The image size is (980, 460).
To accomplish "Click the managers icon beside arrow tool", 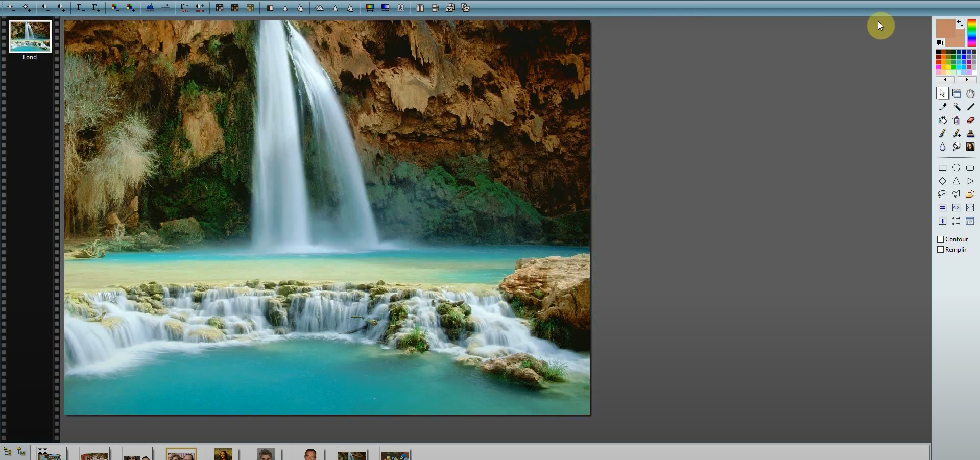I will [956, 93].
